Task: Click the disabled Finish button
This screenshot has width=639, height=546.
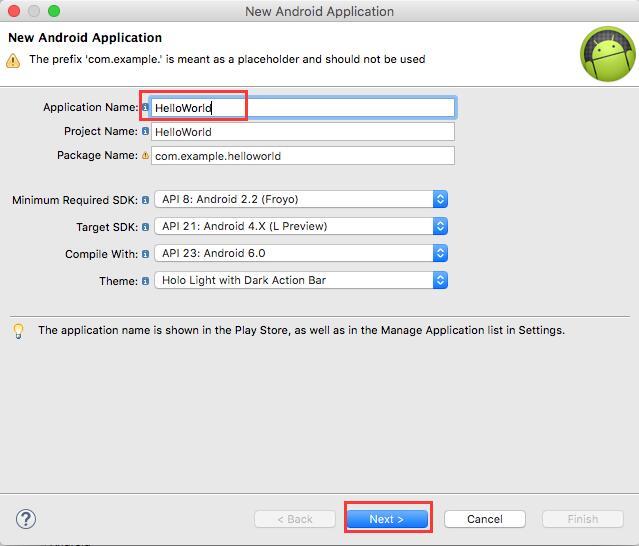Action: 583,519
